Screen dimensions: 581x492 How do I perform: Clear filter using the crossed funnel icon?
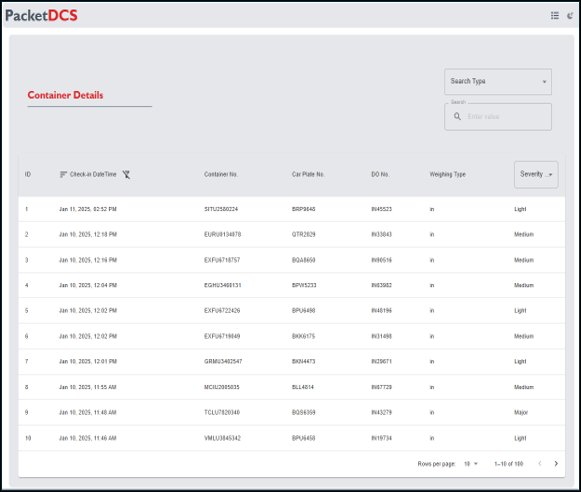tap(126, 174)
